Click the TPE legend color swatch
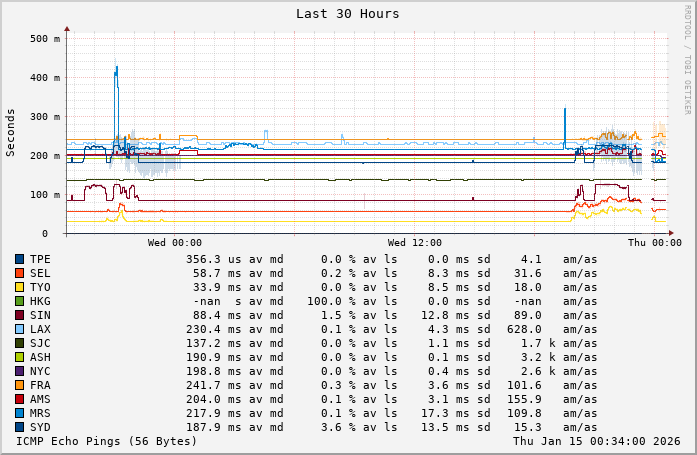This screenshot has width=697, height=455. (x=19, y=259)
